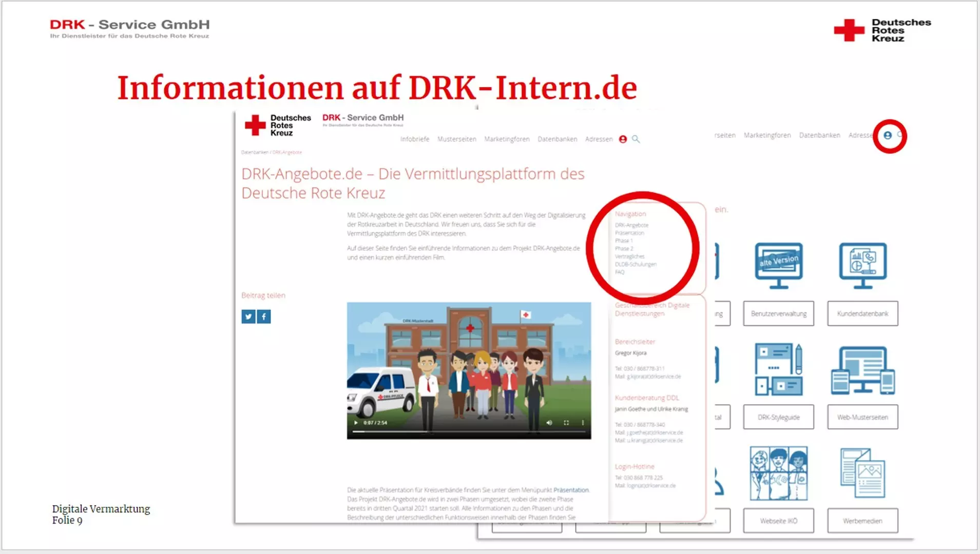Click user account icon in the back dashboard window
Screen dimensions: 980x554
coord(888,135)
